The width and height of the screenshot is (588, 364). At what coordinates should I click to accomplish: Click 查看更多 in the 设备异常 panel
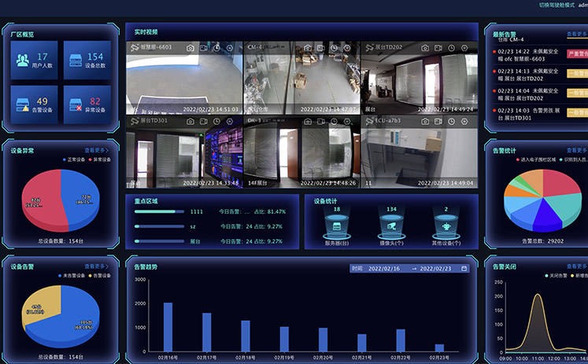(x=96, y=150)
